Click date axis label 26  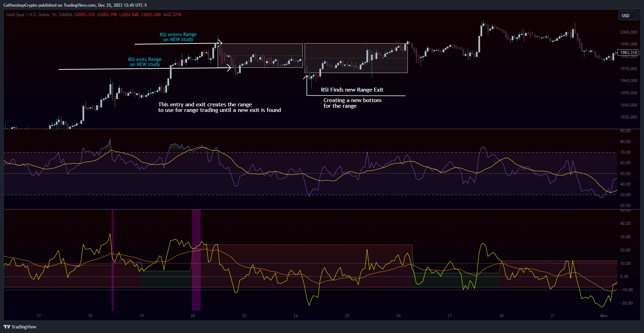[398, 316]
